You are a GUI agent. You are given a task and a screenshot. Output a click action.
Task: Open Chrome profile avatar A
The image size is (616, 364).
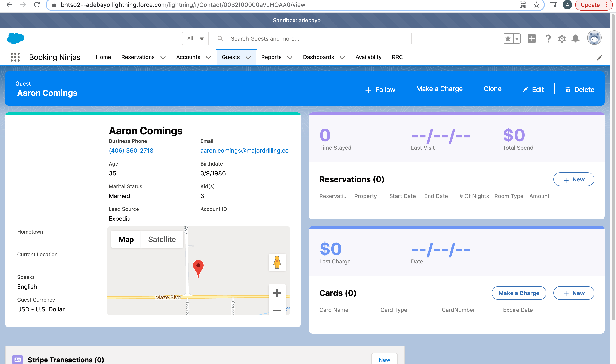[x=567, y=5]
